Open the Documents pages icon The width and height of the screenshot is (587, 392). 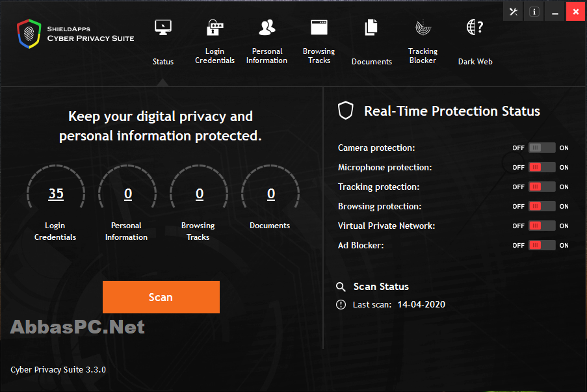coord(371,27)
